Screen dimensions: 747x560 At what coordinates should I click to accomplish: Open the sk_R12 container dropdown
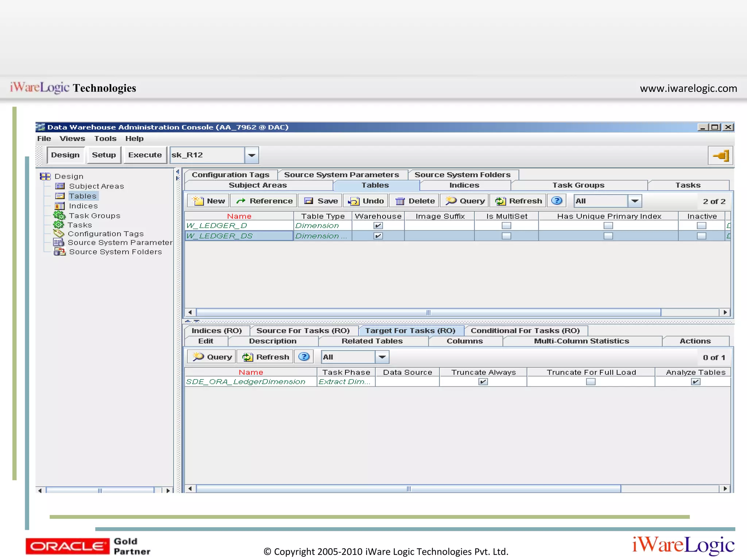(x=252, y=155)
